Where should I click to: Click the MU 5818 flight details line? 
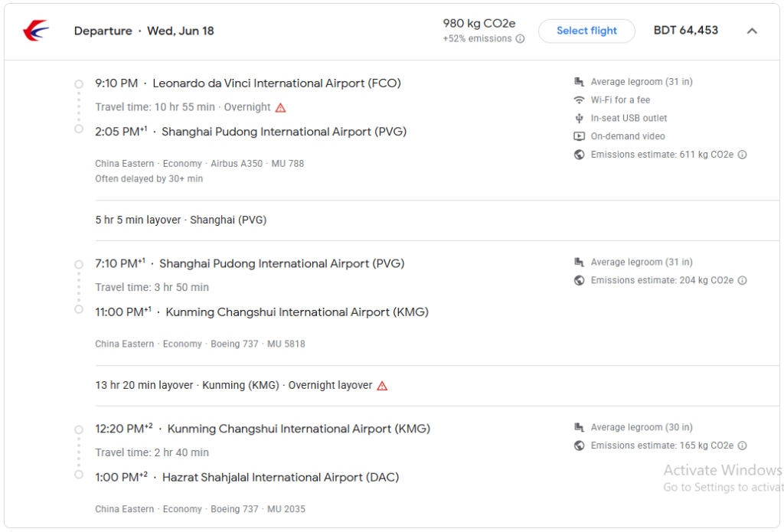200,344
